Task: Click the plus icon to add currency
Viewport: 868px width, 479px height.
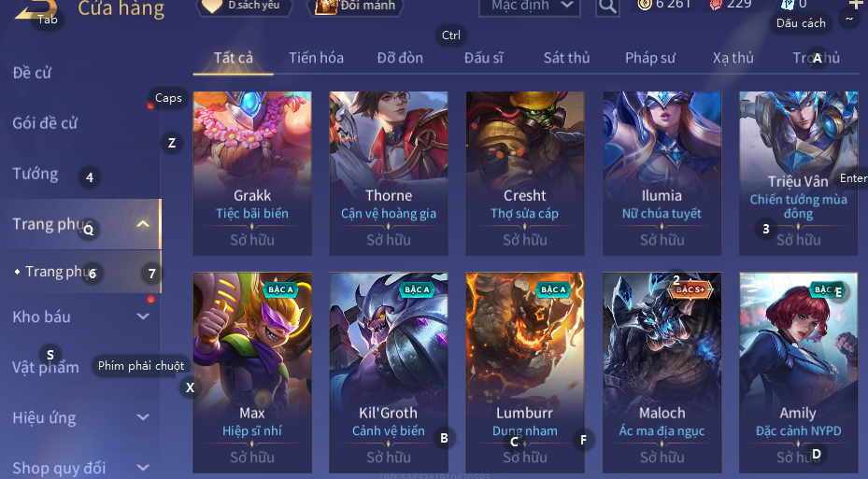Action: pyautogui.click(x=856, y=5)
